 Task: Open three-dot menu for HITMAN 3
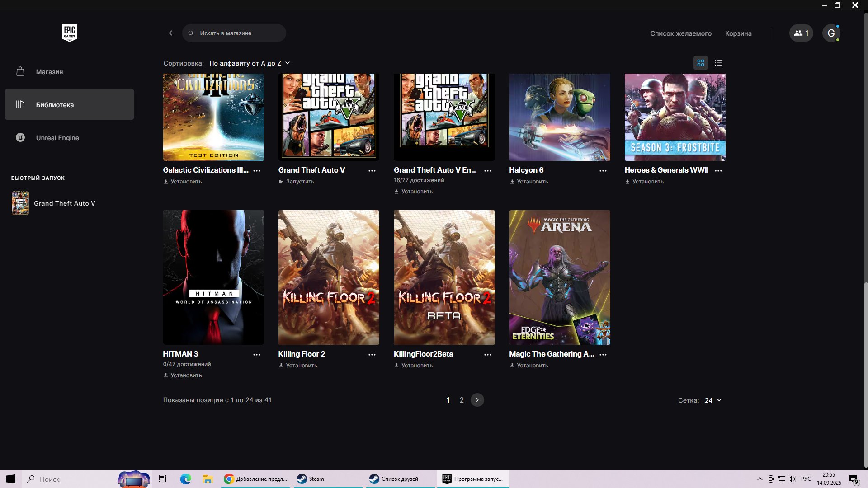256,355
